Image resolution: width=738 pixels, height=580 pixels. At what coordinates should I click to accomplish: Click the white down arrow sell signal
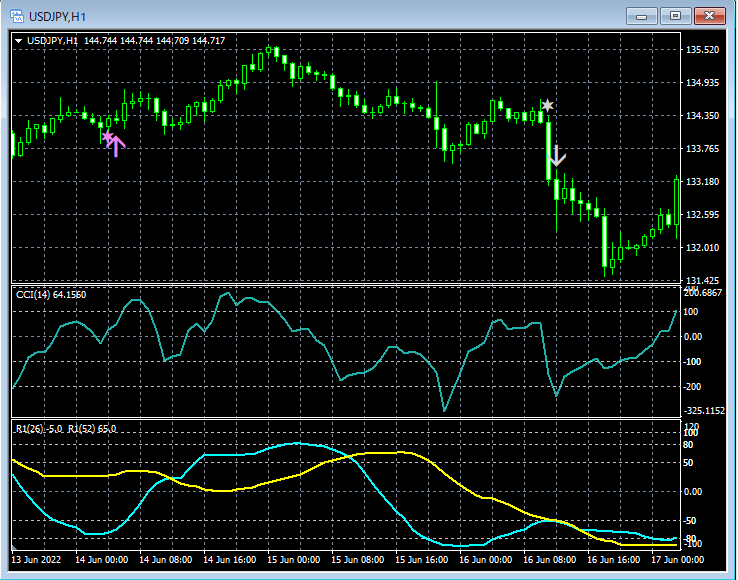(x=558, y=156)
